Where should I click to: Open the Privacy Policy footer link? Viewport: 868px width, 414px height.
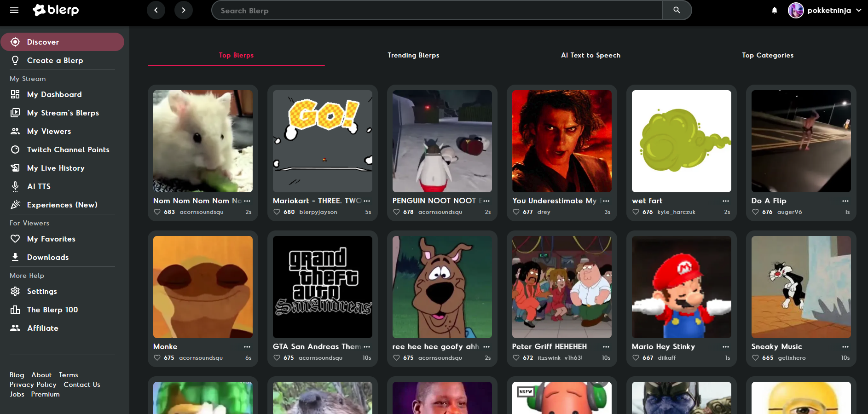(x=33, y=385)
